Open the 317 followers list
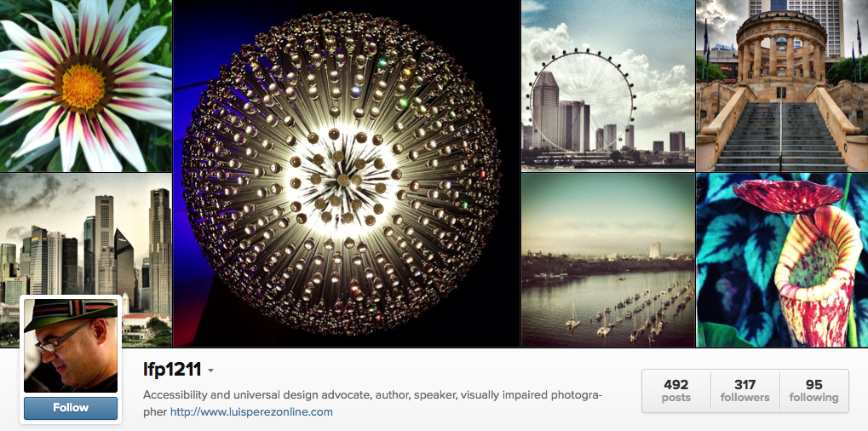868x431 pixels. pyautogui.click(x=745, y=391)
